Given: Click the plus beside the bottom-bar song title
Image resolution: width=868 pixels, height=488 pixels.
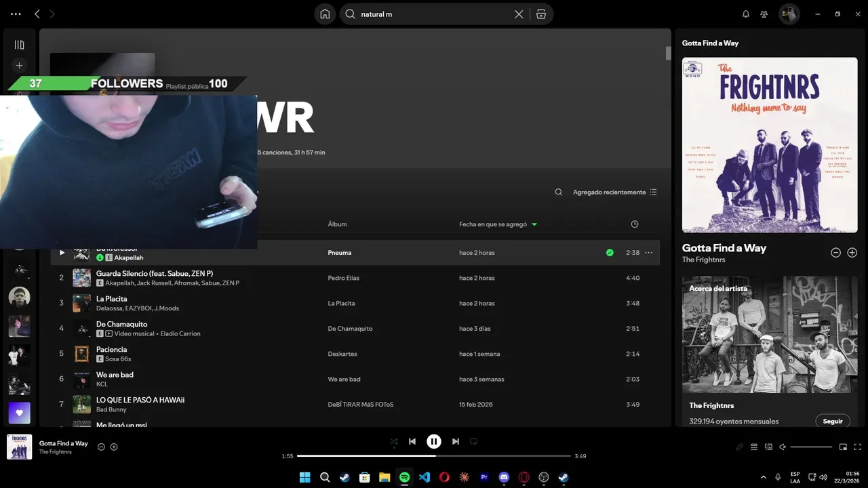Looking at the screenshot, I should [114, 447].
